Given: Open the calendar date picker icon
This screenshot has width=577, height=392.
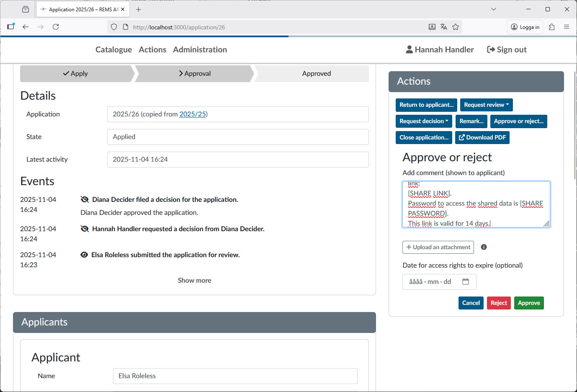Looking at the screenshot, I should click(x=466, y=282).
